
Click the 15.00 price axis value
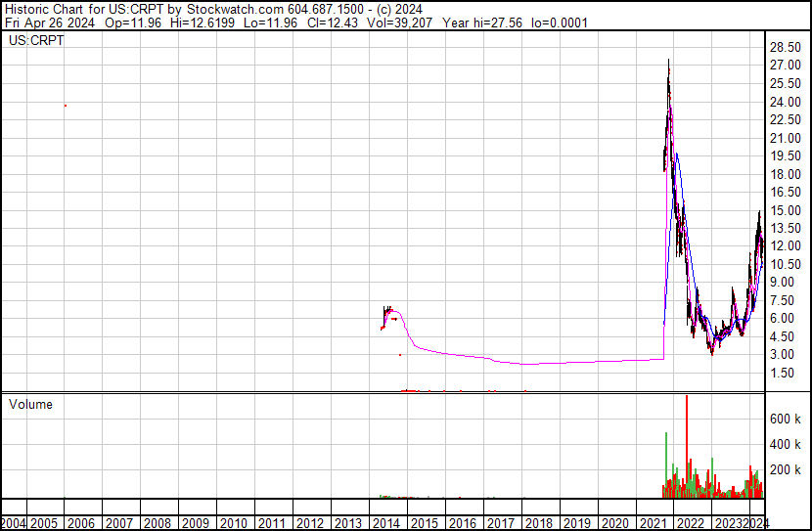point(786,210)
